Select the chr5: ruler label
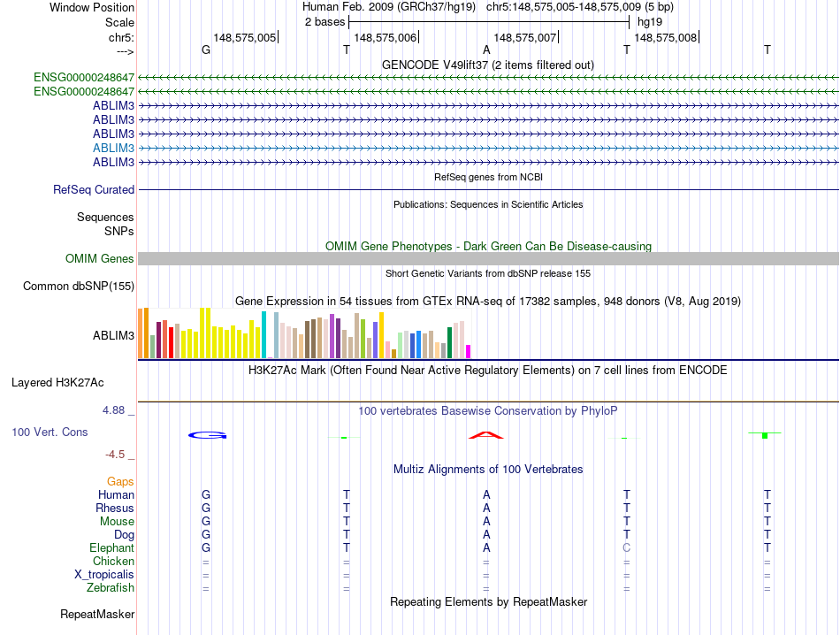 (x=121, y=37)
